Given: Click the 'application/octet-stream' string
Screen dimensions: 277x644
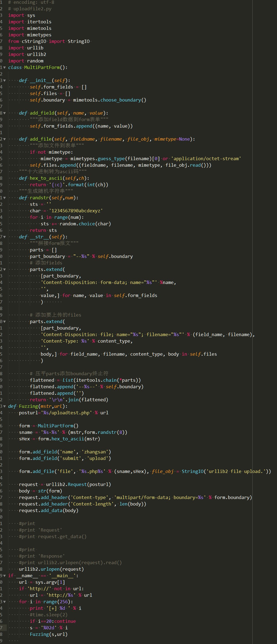Looking at the screenshot, I should [x=206, y=159].
